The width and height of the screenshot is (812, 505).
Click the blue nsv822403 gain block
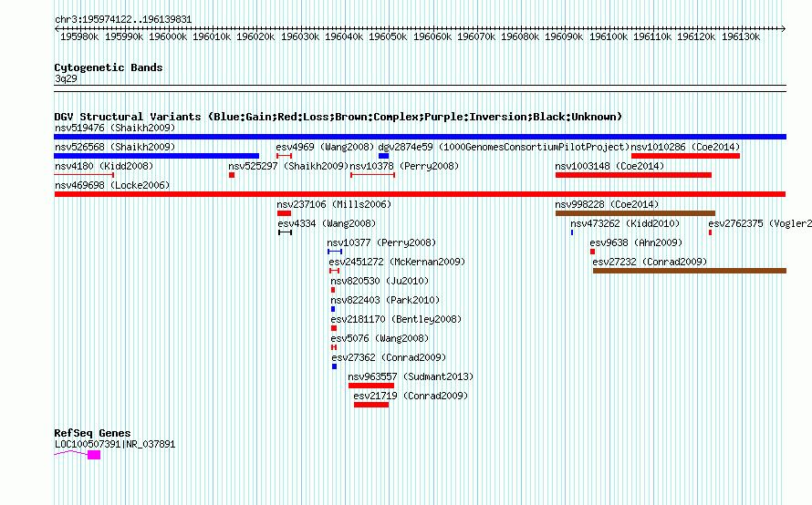pos(333,309)
